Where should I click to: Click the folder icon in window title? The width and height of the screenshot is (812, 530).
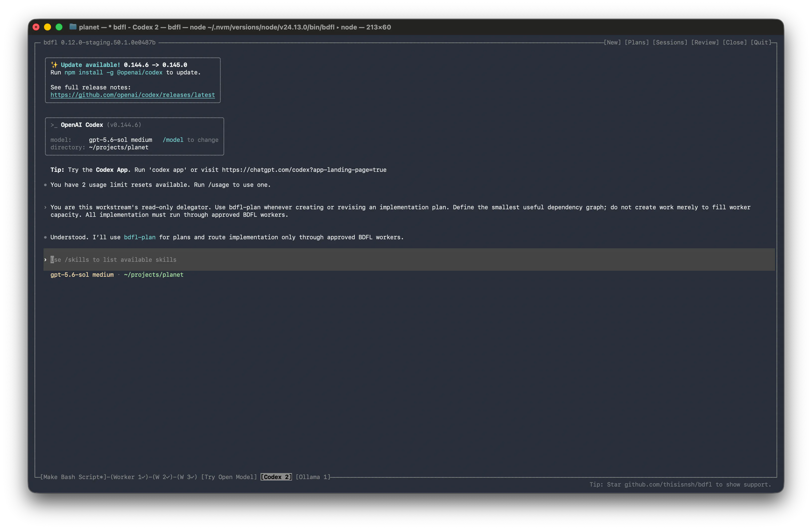click(73, 26)
